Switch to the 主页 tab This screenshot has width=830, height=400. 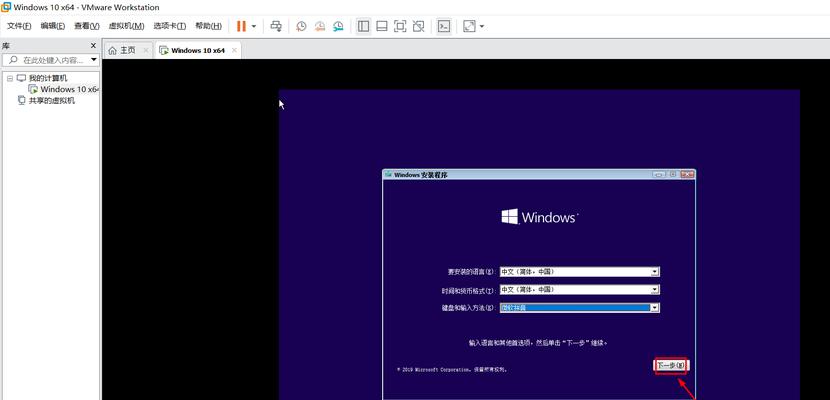pyautogui.click(x=128, y=50)
